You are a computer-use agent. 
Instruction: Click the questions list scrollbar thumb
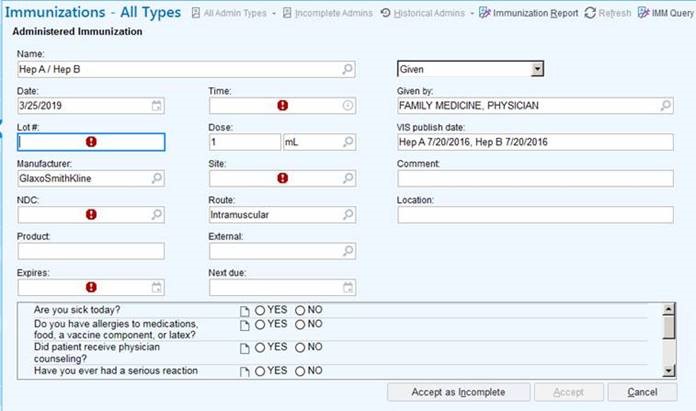click(668, 327)
